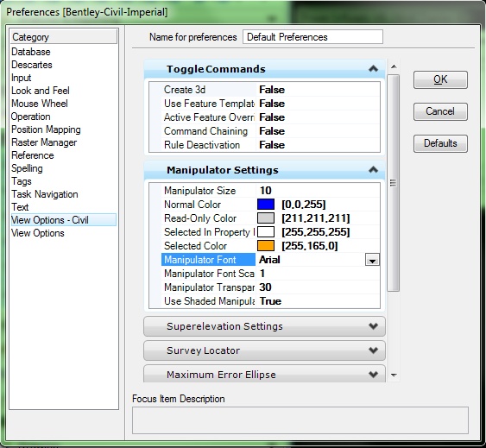
Task: Select the View Options category
Action: tap(38, 233)
